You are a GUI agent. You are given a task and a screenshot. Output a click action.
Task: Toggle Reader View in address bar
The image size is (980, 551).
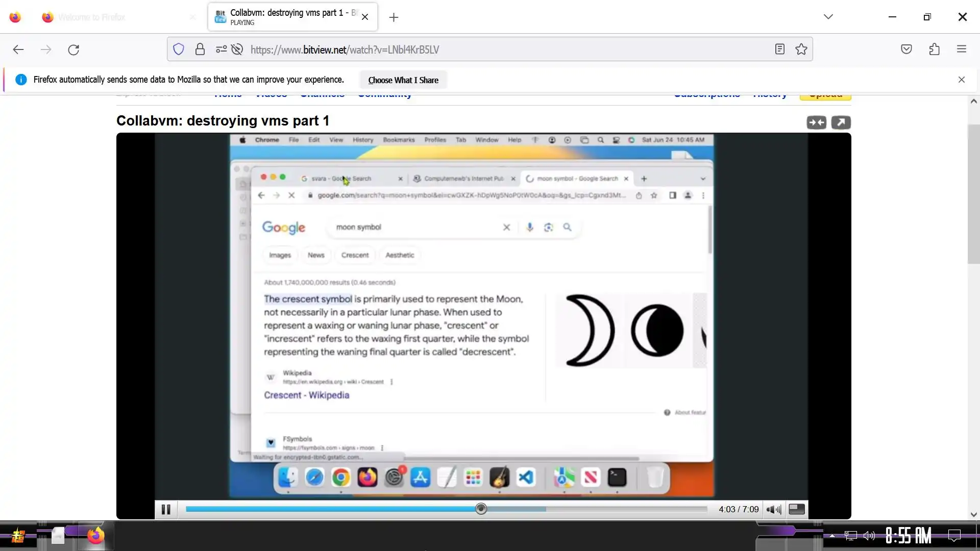click(x=779, y=49)
